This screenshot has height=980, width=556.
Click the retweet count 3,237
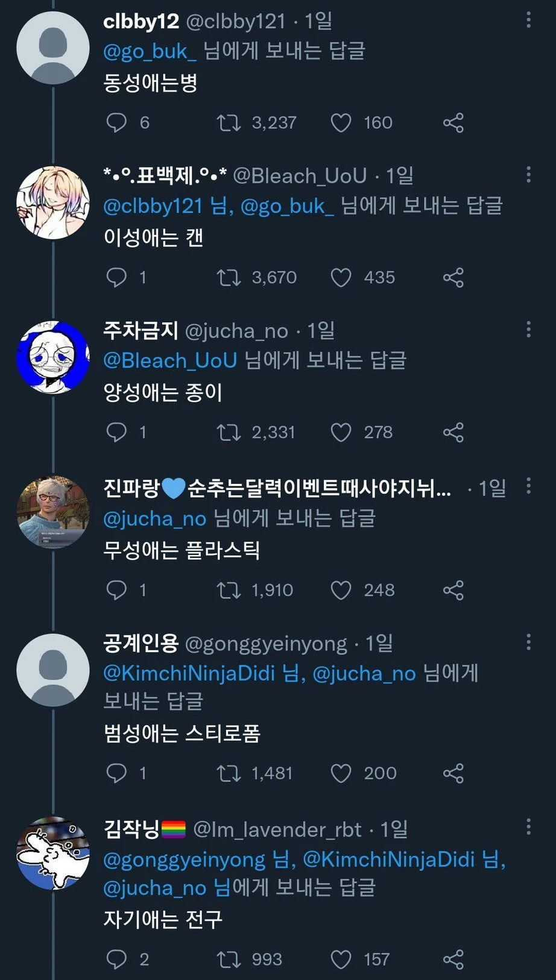click(x=273, y=122)
